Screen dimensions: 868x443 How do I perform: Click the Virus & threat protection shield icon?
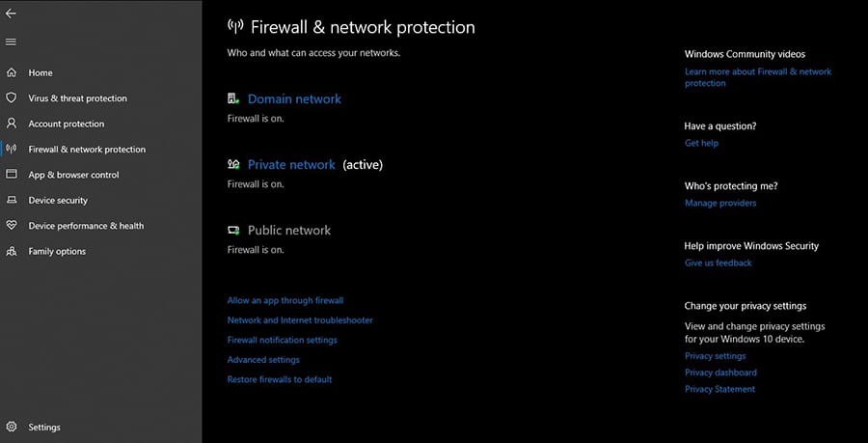[11, 98]
